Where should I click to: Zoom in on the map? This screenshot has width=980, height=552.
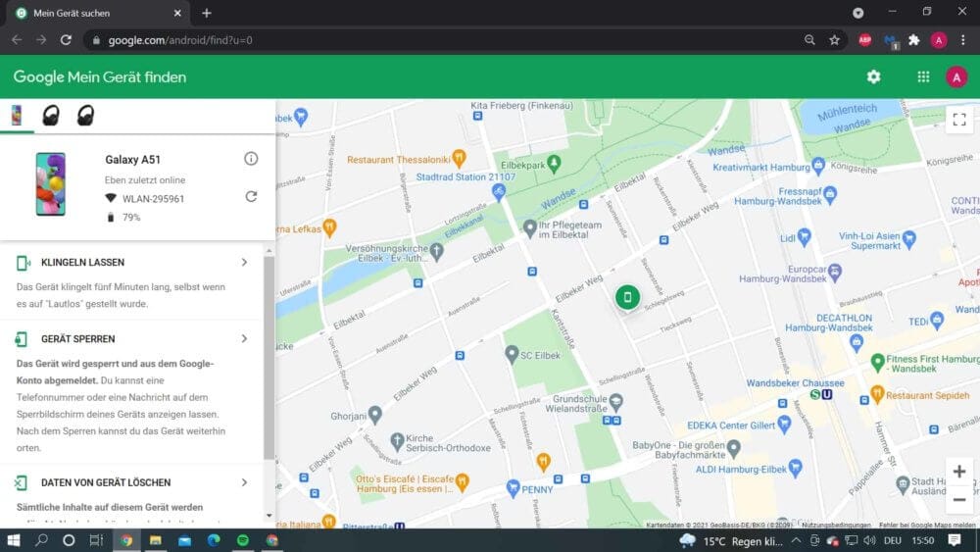tap(959, 472)
